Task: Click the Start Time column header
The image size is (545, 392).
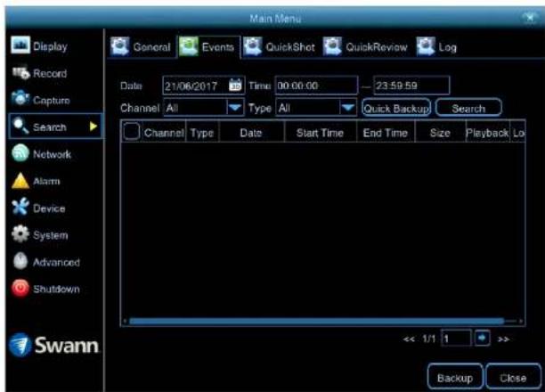Action: point(320,133)
